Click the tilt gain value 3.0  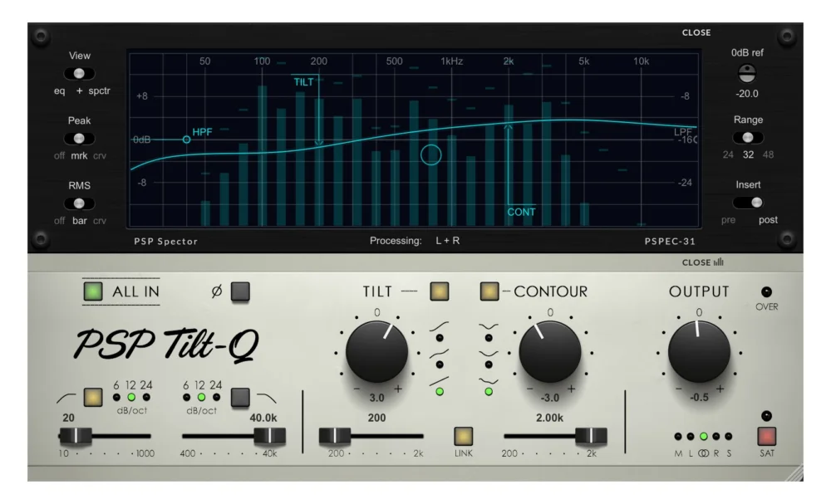376,398
